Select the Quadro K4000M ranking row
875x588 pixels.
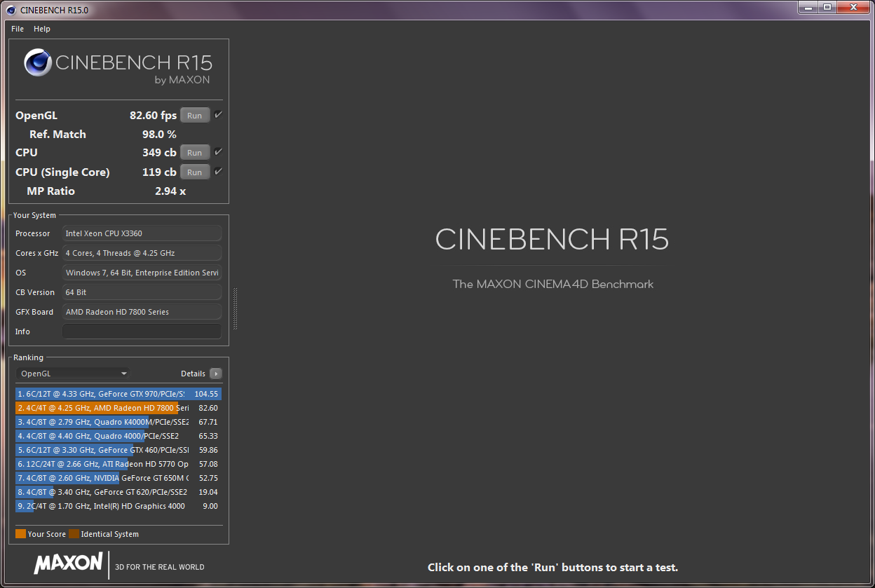pyautogui.click(x=118, y=422)
